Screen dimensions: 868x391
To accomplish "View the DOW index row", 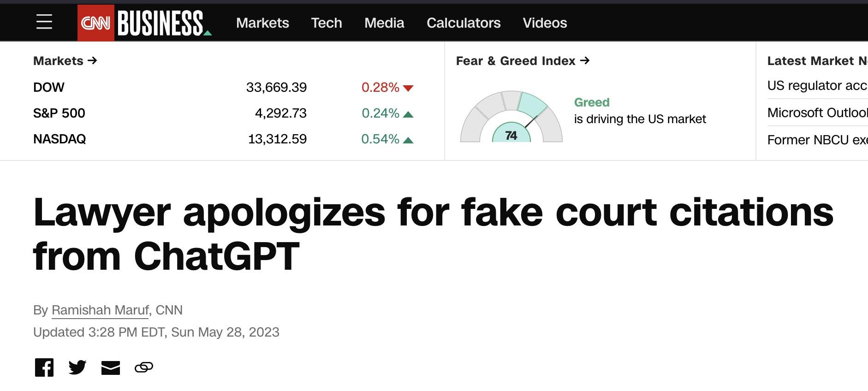I will tap(224, 87).
